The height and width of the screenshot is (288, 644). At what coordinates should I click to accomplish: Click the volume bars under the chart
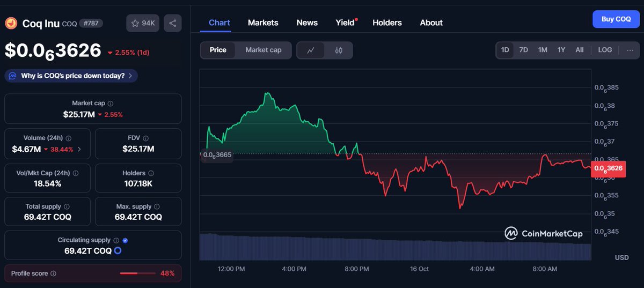point(396,247)
